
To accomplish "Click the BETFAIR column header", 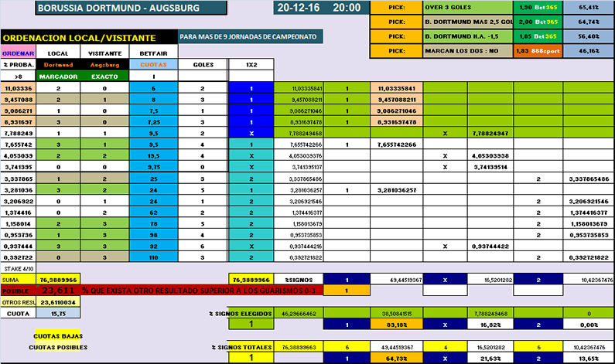I will 153,53.
